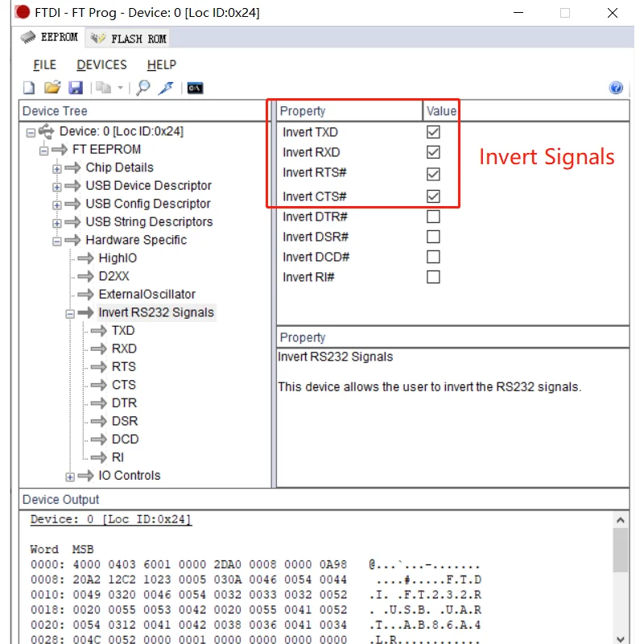Image resolution: width=644 pixels, height=644 pixels.
Task: Click Device Output scrollbar down arrow
Action: tap(620, 638)
